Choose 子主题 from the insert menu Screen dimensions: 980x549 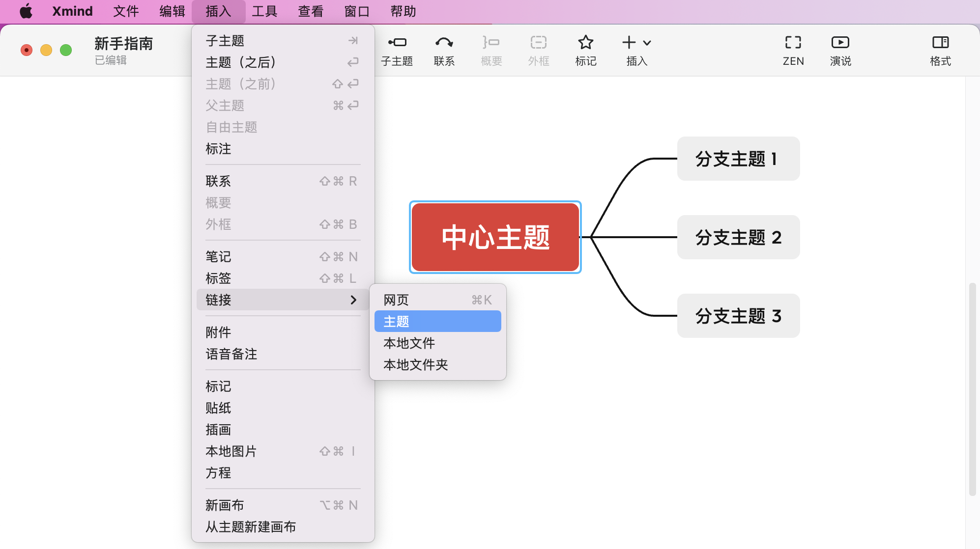click(x=283, y=41)
